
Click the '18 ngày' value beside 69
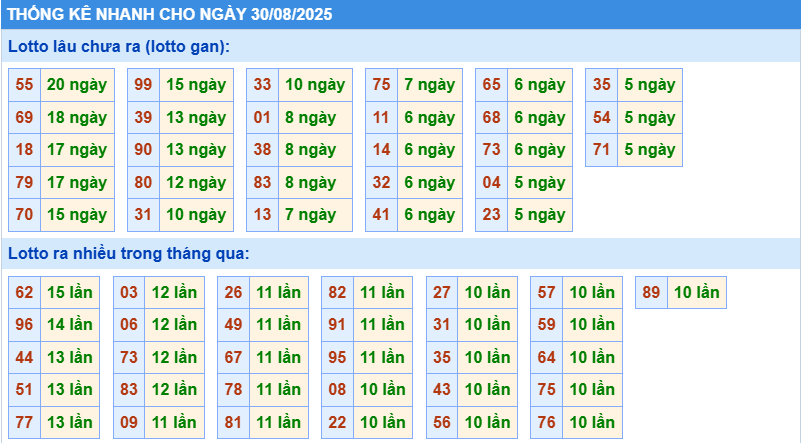tap(77, 117)
